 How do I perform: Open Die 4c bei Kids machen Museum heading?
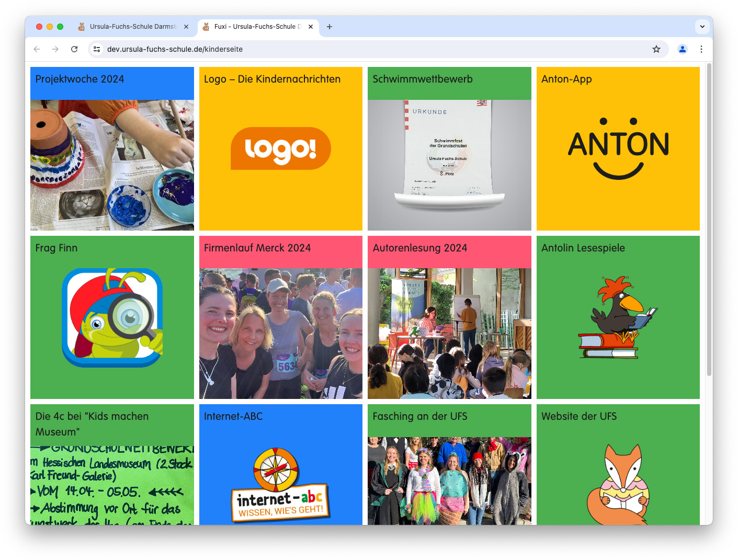coord(92,424)
